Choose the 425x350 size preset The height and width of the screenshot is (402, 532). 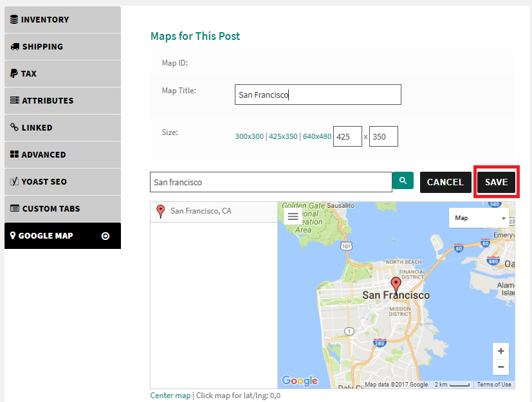point(283,136)
